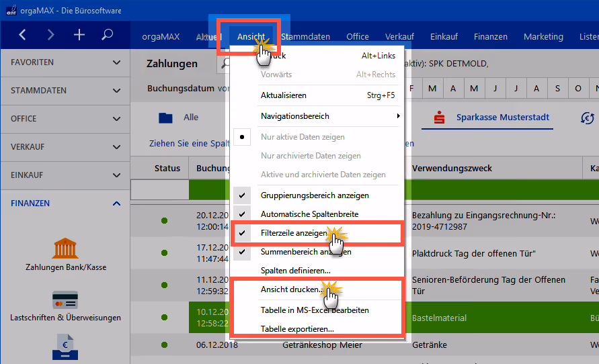
Task: Open the Verkauf menu
Action: click(x=399, y=37)
